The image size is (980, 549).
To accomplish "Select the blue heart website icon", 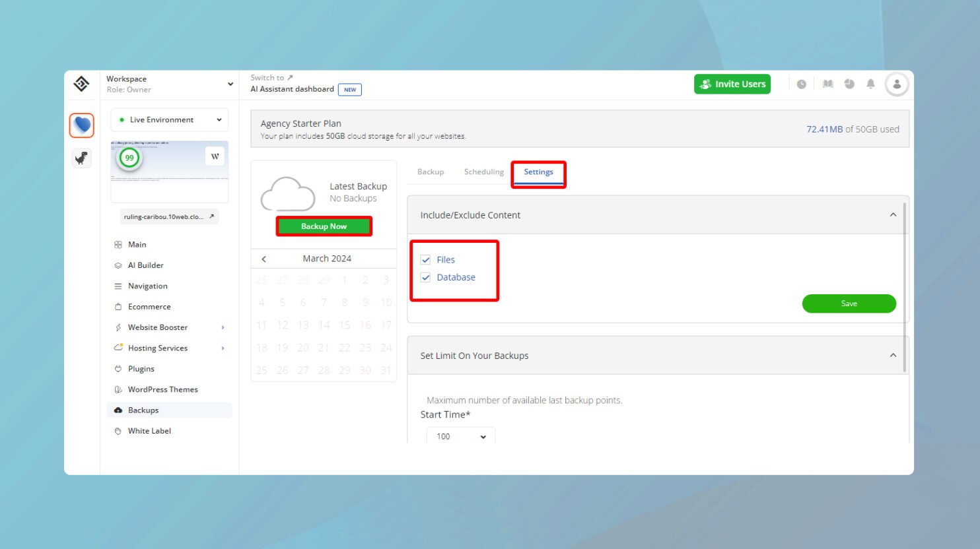I will [x=82, y=125].
